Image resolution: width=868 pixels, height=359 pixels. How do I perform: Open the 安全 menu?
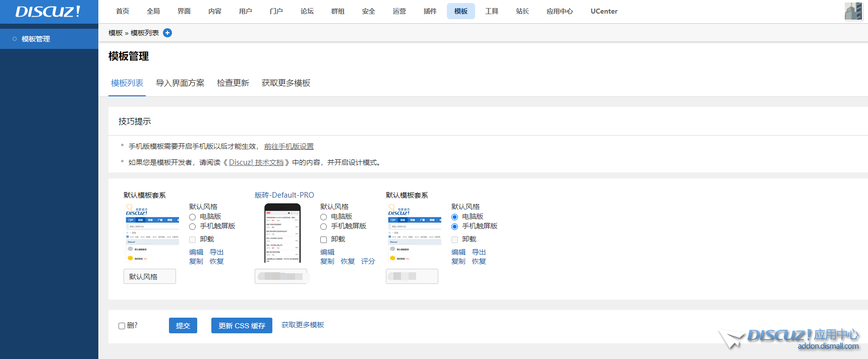(369, 11)
